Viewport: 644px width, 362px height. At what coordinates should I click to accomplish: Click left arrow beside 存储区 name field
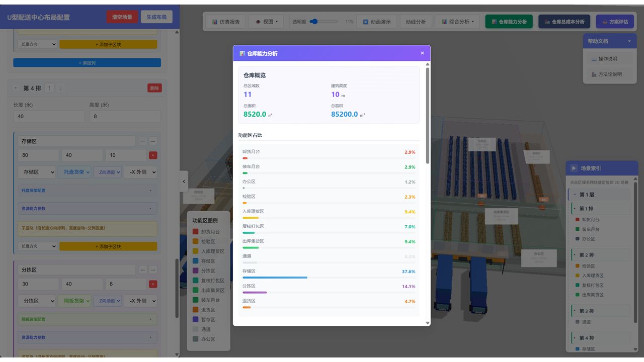pos(142,142)
